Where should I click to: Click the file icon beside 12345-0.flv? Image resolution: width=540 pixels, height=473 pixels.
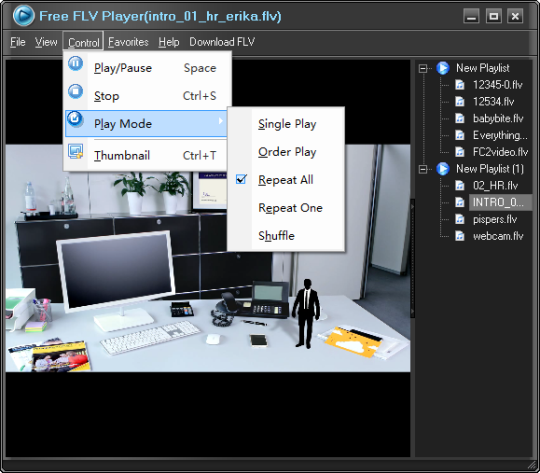click(x=460, y=85)
